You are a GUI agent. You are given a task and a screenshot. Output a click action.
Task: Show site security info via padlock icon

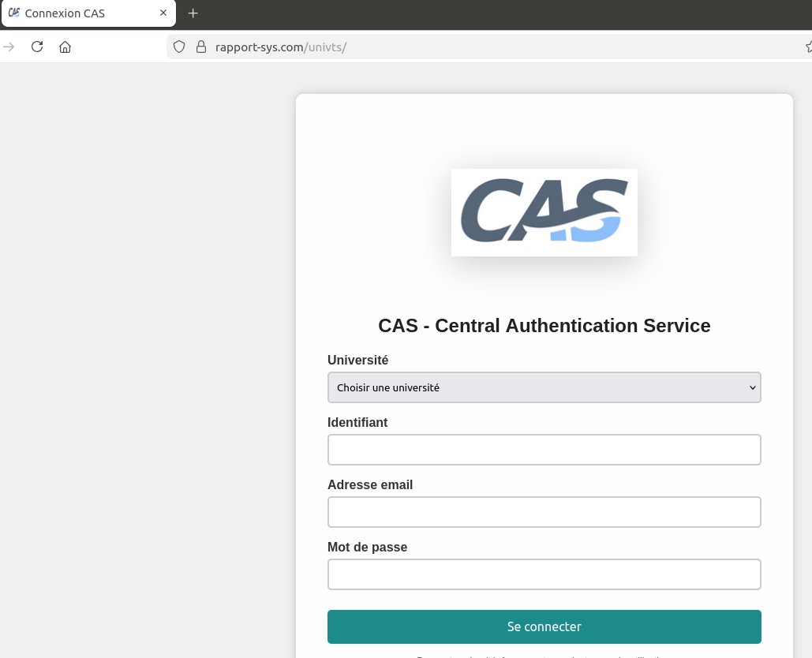pos(201,47)
